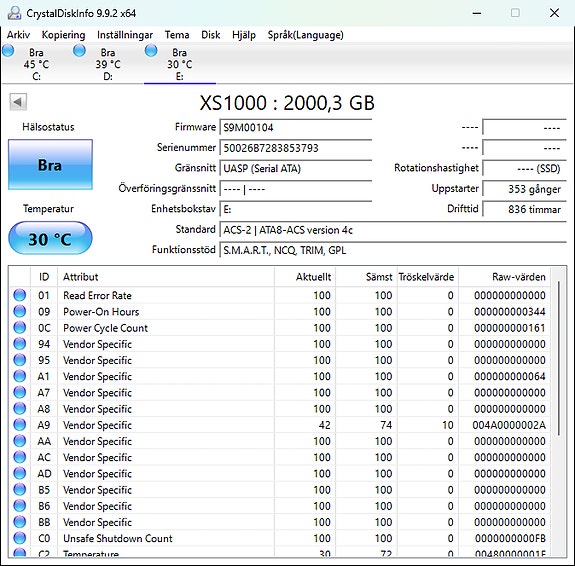Click the Aktuellt column header

coord(305,277)
